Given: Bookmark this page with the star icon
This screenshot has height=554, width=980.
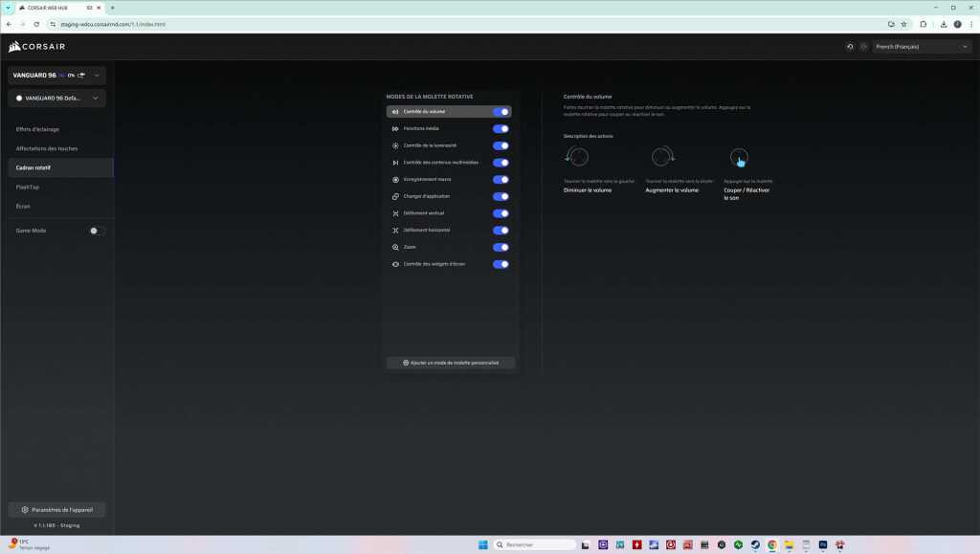Looking at the screenshot, I should click(904, 24).
